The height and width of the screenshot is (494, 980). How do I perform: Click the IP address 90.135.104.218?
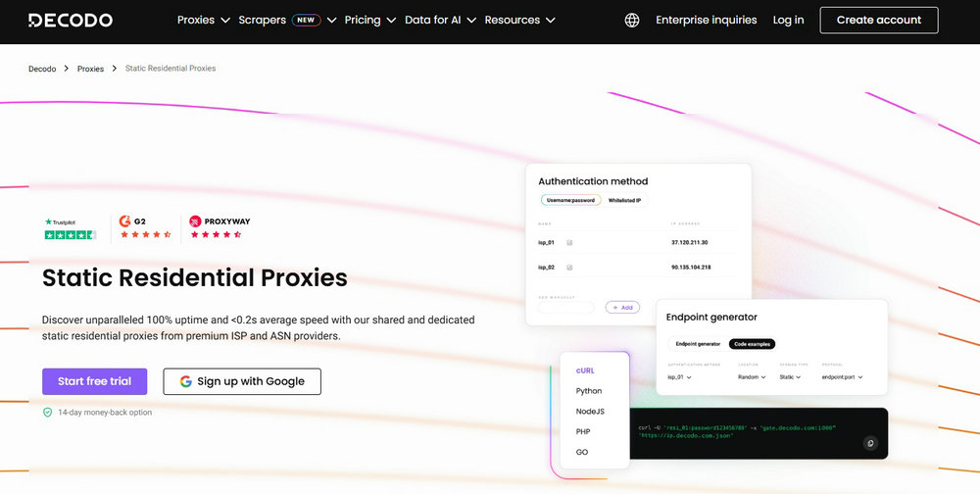691,268
